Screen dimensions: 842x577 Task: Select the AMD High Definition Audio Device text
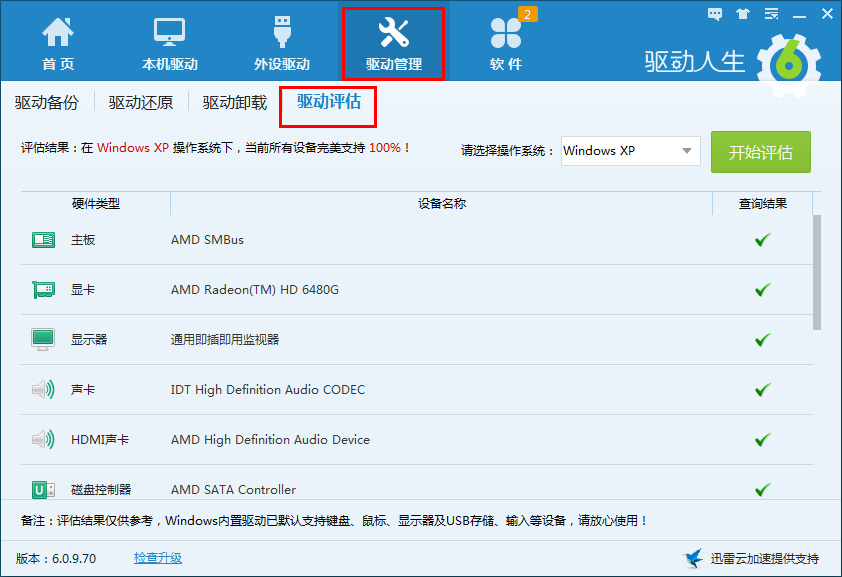271,440
